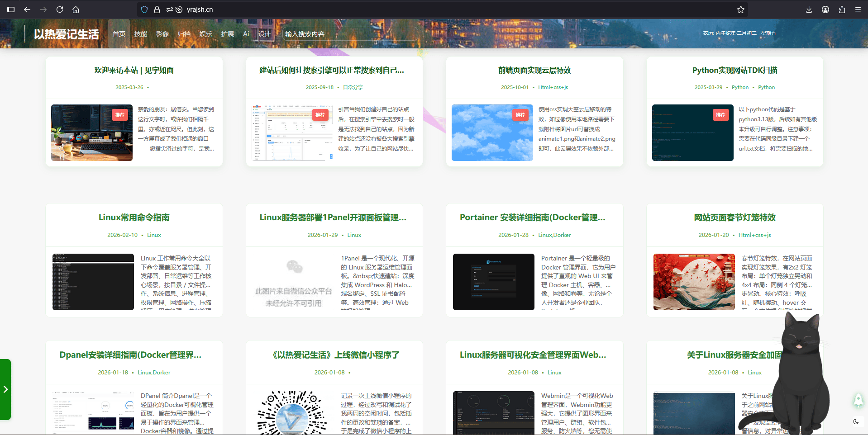Viewport: 868px width, 435px height.
Task: Reload the current page
Action: [59, 9]
